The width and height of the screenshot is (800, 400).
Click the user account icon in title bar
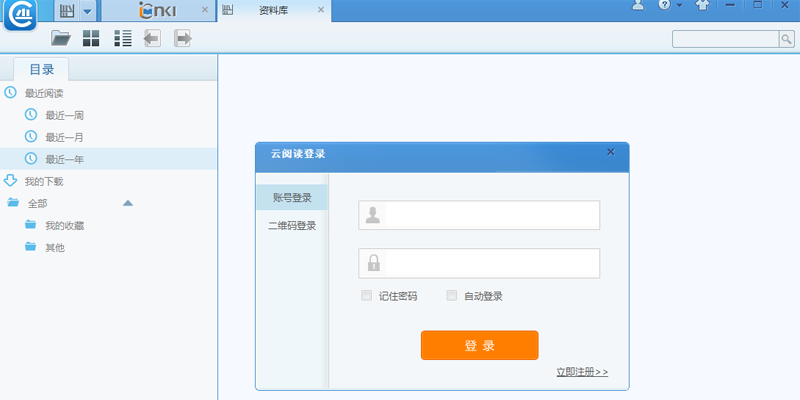pos(638,6)
